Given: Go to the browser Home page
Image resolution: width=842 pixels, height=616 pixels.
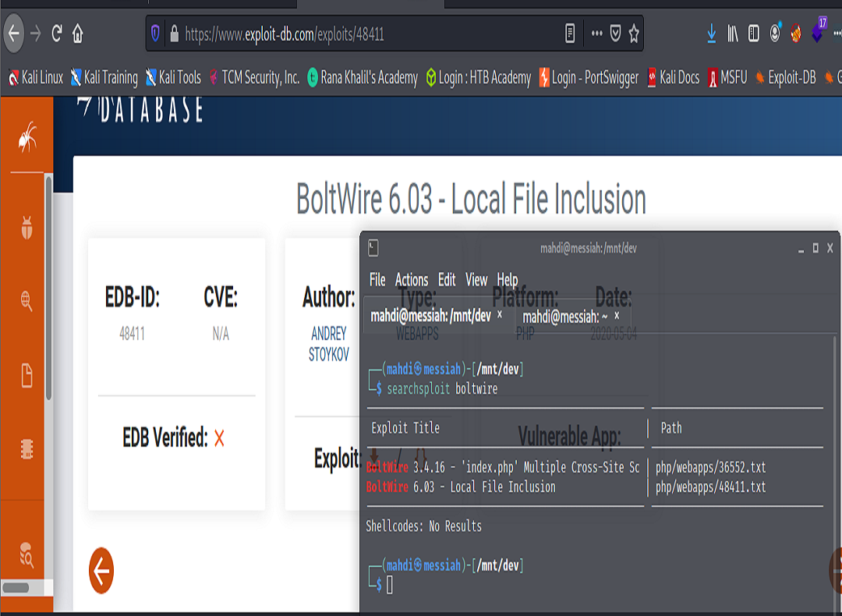Looking at the screenshot, I should (x=78, y=34).
